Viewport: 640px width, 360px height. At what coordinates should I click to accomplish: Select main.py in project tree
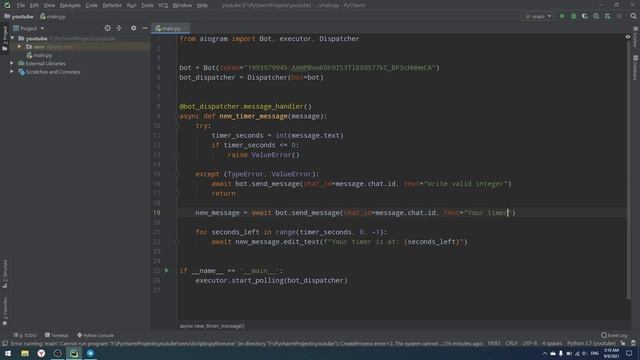pyautogui.click(x=40, y=55)
